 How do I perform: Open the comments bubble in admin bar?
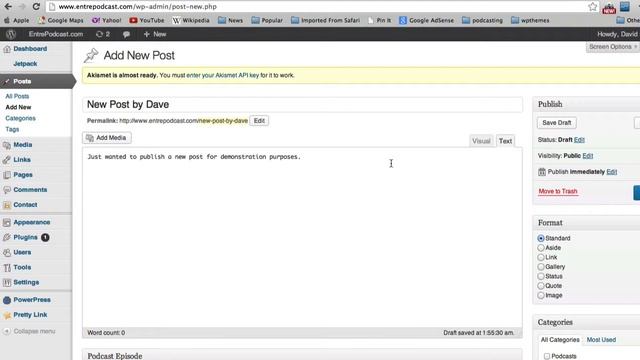point(127,34)
